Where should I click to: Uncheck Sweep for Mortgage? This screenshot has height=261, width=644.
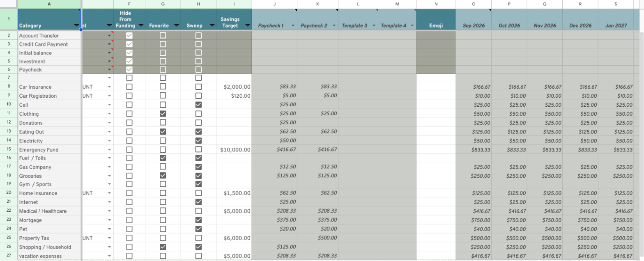(198, 220)
